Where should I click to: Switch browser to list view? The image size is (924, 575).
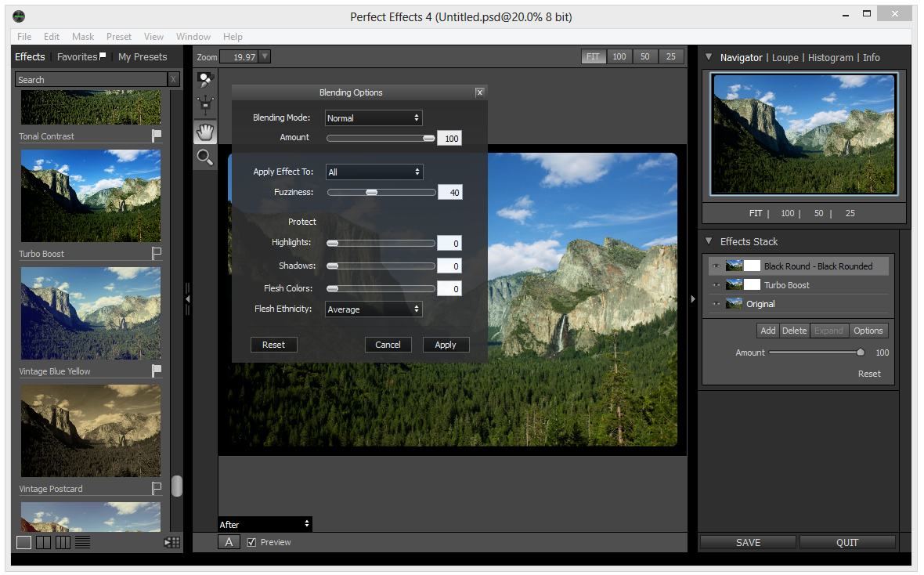pyautogui.click(x=82, y=543)
